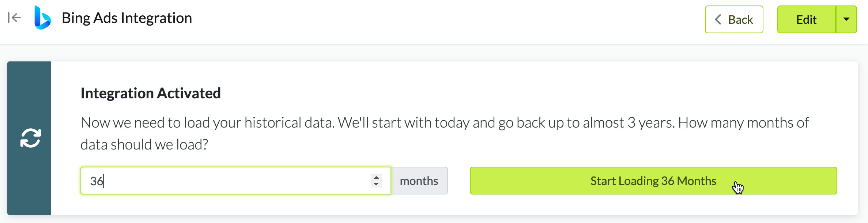Click the teal status strip above the sync icon
The width and height of the screenshot is (868, 223).
click(x=29, y=91)
